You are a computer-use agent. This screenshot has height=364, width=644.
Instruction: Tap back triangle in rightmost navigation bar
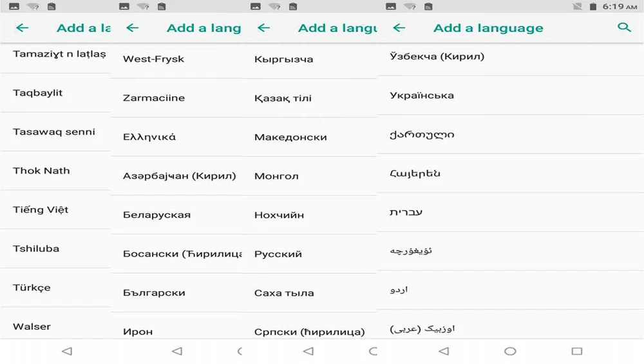tap(444, 351)
